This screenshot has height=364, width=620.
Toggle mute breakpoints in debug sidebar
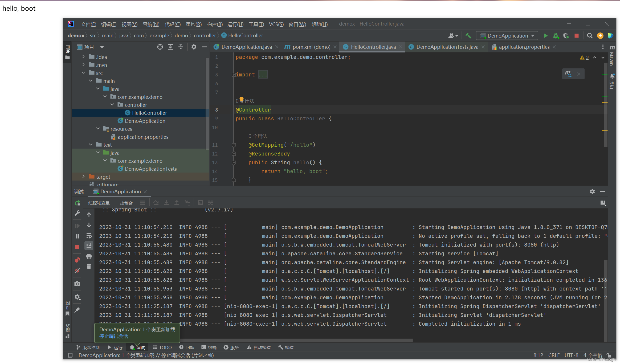click(77, 271)
